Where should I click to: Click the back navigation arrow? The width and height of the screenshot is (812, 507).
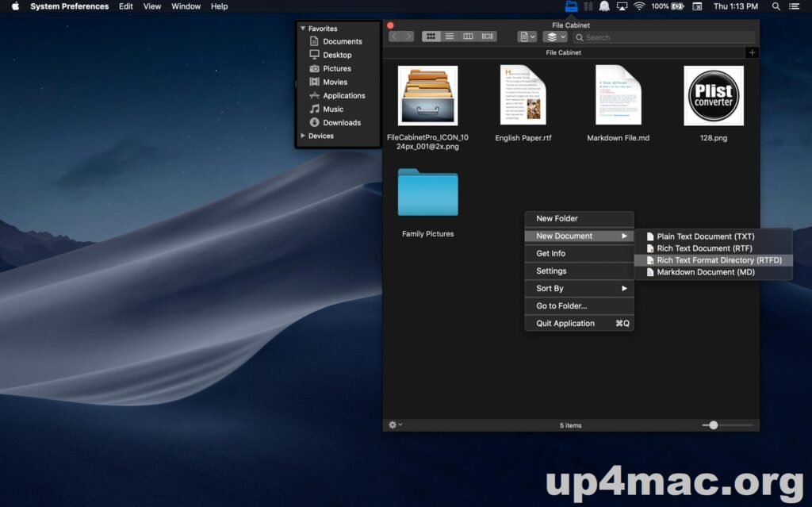pyautogui.click(x=393, y=36)
